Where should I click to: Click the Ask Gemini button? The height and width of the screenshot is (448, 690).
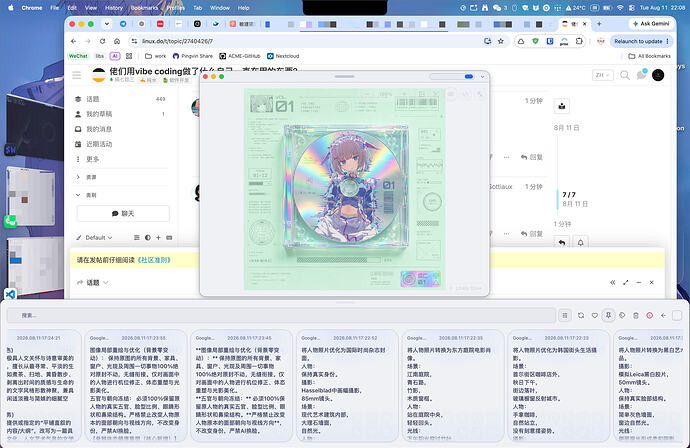(651, 24)
